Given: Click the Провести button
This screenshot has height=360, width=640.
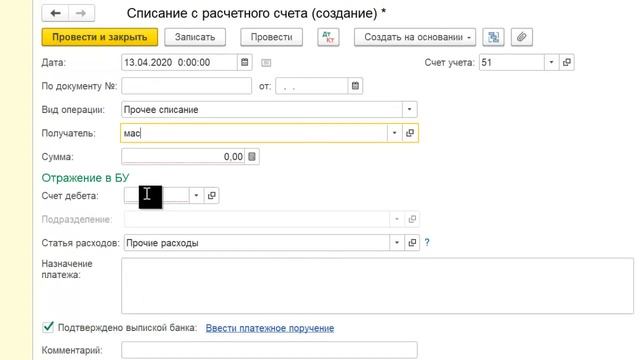Looking at the screenshot, I should [271, 37].
